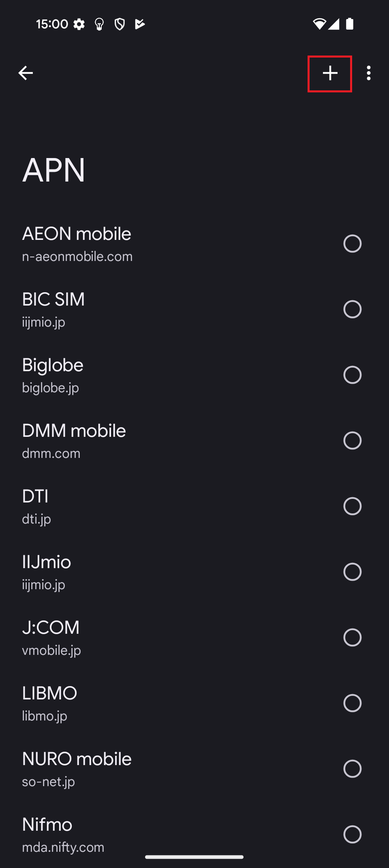Tap the Wi-Fi signal status icon

tap(319, 24)
